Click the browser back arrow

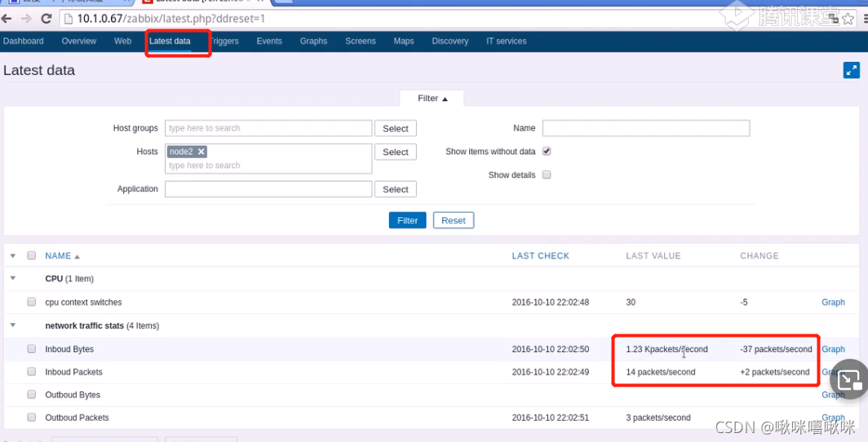pyautogui.click(x=7, y=18)
